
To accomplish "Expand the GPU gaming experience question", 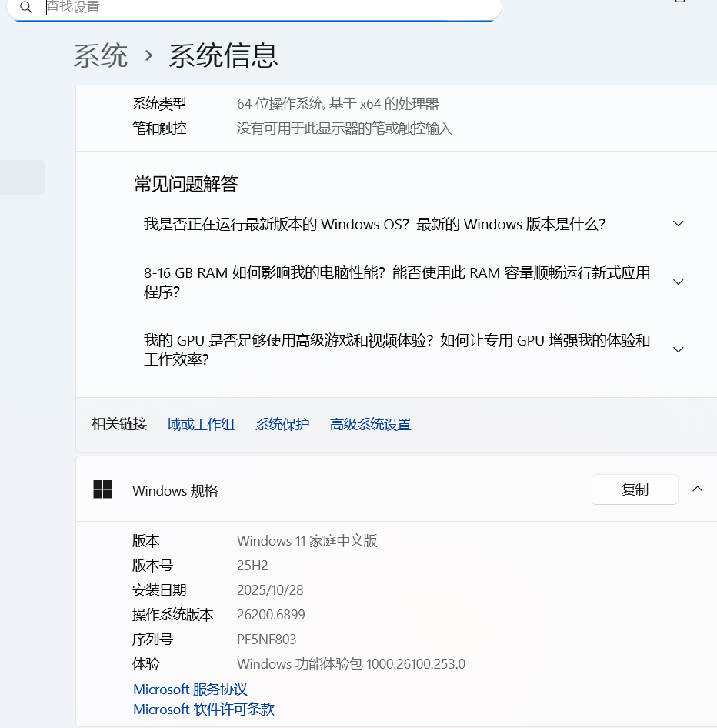I will [x=677, y=349].
